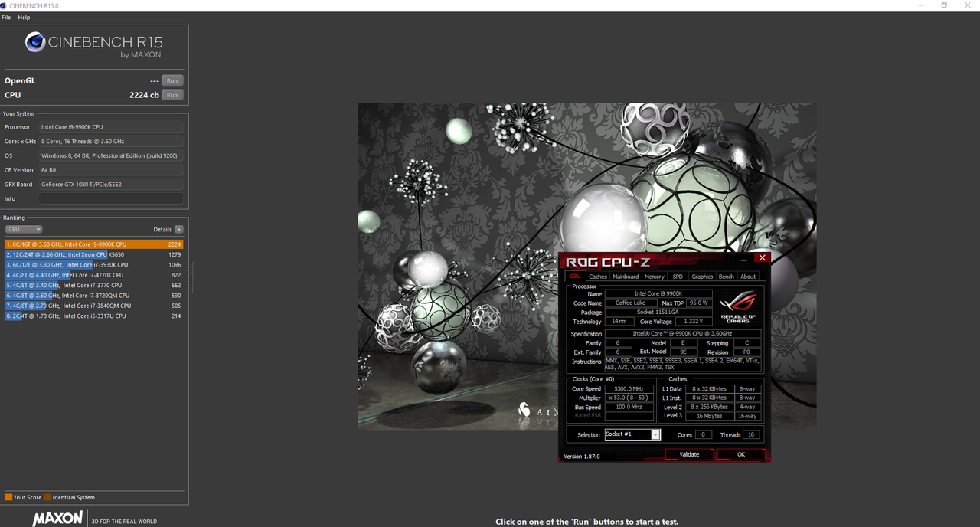Select ranking row Intel Core i7-3840QM
Screen dimensions: 980x527
(x=93, y=306)
